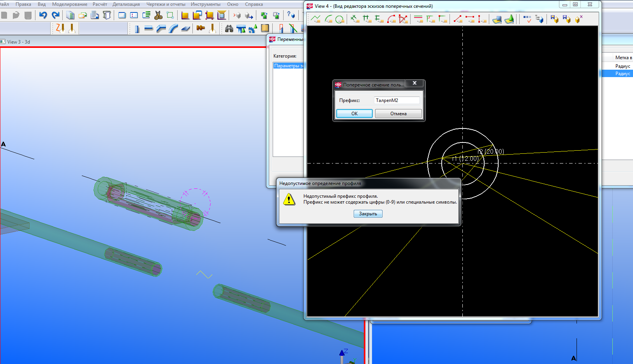Select the sketch circle tool
The height and width of the screenshot is (364, 633).
point(340,19)
